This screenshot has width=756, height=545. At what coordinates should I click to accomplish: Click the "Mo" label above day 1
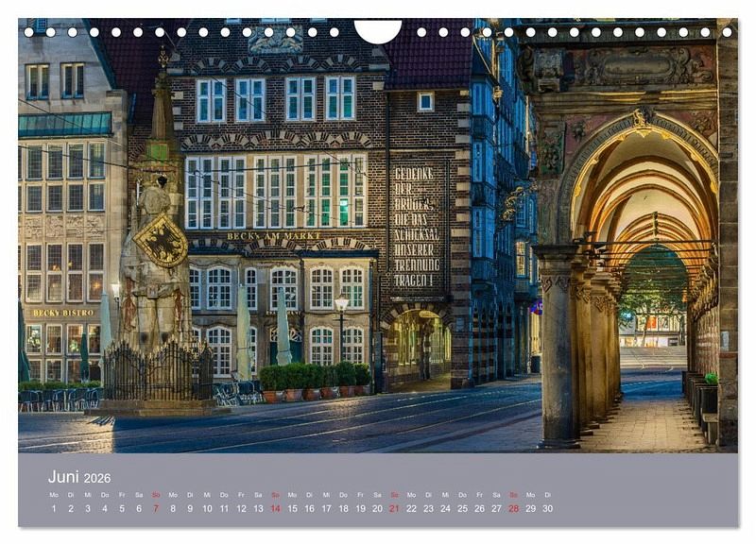point(54,495)
